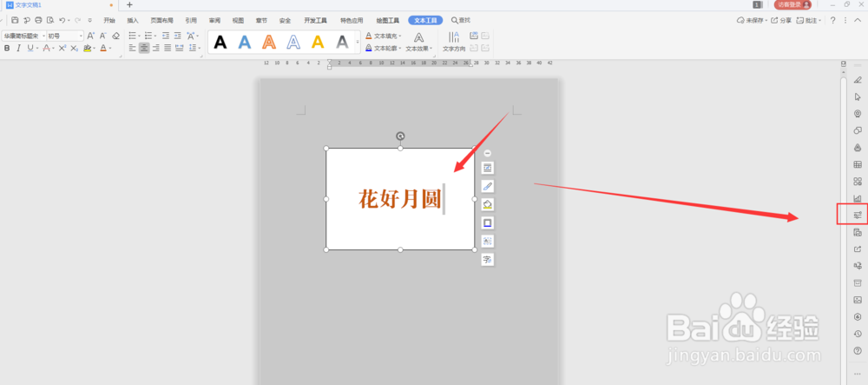Screen dimensions: 868x385
Task: Toggle strikethrough formatting
Action: click(x=47, y=48)
